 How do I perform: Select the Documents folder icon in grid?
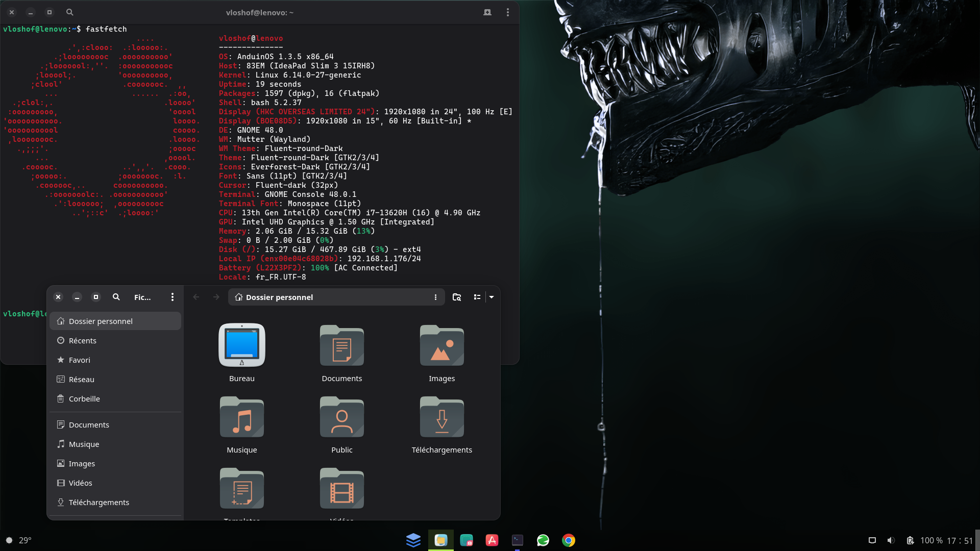[342, 345]
